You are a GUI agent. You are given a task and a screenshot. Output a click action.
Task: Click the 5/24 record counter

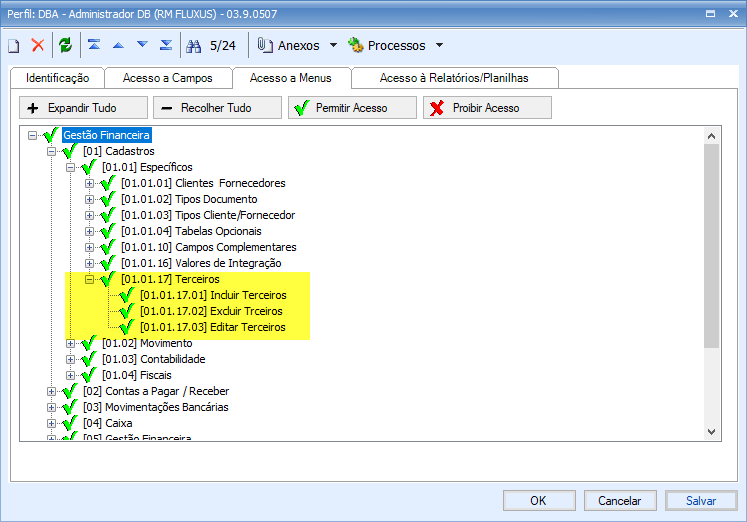pos(223,46)
